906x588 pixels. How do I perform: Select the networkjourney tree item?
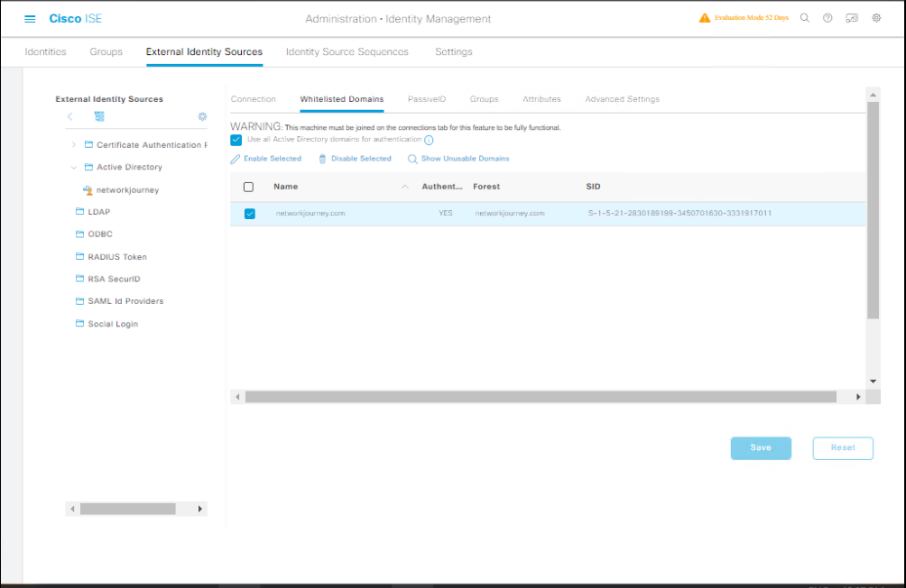click(x=127, y=190)
